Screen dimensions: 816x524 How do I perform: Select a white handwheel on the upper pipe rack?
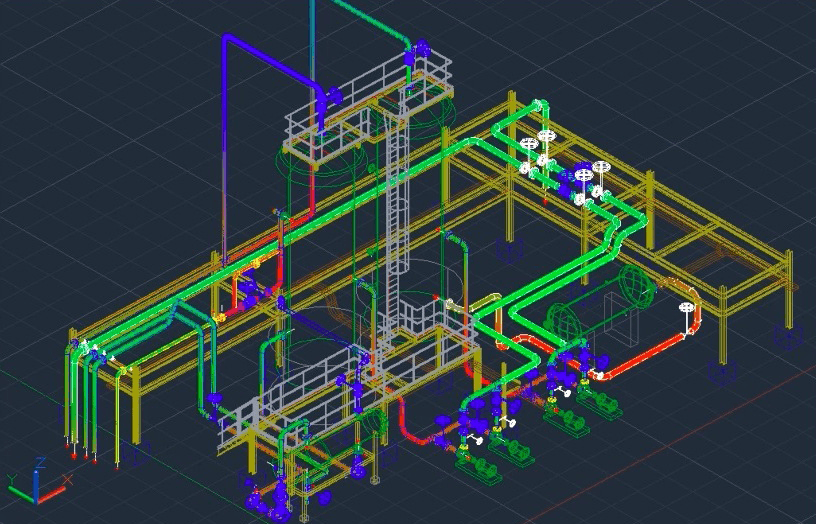click(x=546, y=136)
